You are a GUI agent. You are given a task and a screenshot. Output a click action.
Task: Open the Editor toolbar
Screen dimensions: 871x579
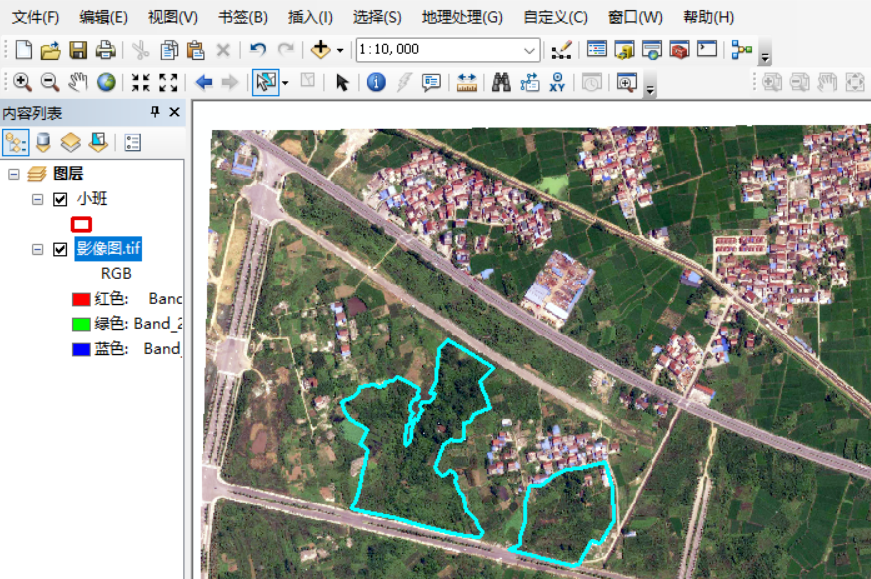[x=561, y=49]
